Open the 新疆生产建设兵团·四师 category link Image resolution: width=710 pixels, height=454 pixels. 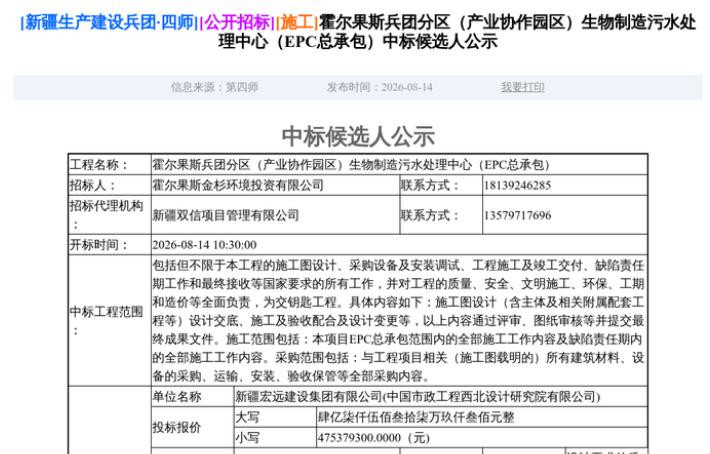tap(109, 22)
